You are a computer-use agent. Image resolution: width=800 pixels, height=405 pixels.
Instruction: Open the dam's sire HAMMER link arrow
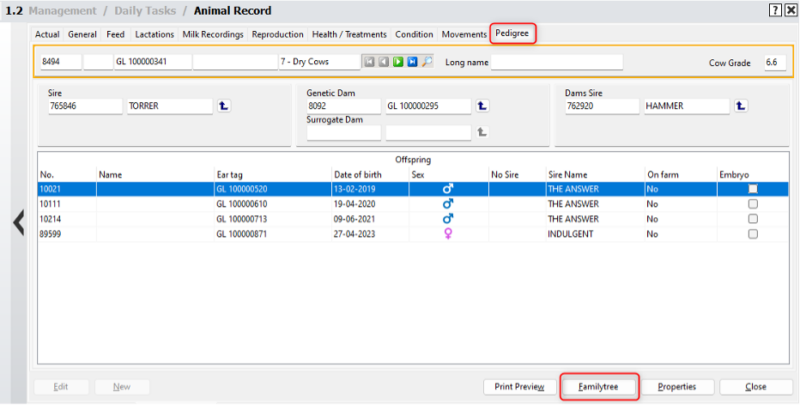742,105
